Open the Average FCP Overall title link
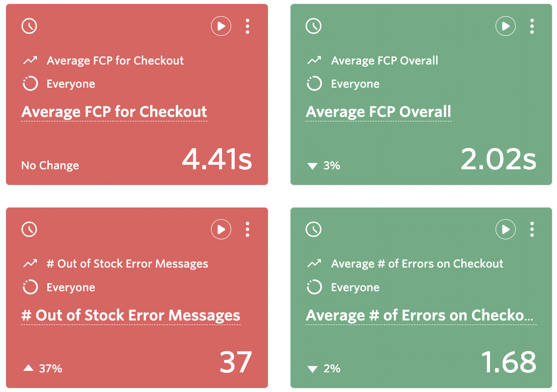 point(378,111)
